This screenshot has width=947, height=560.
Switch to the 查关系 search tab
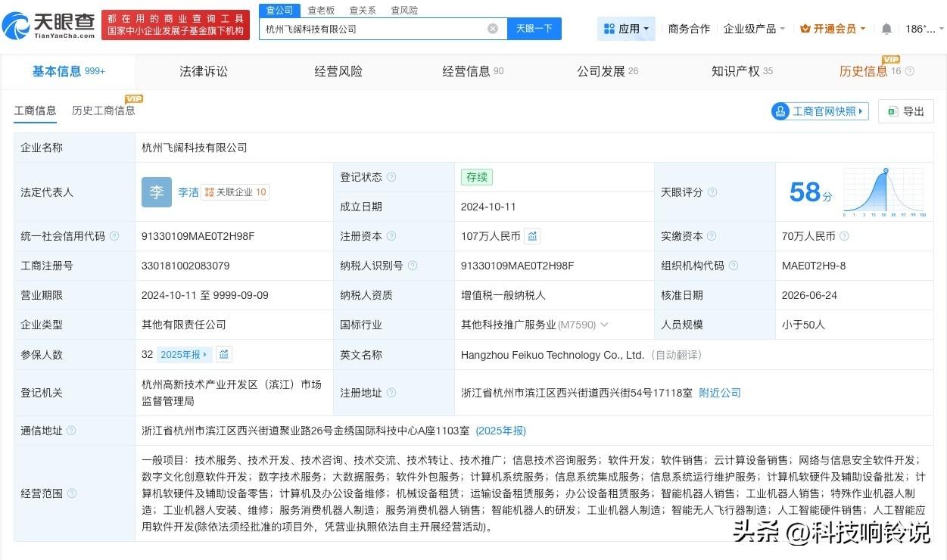[363, 11]
